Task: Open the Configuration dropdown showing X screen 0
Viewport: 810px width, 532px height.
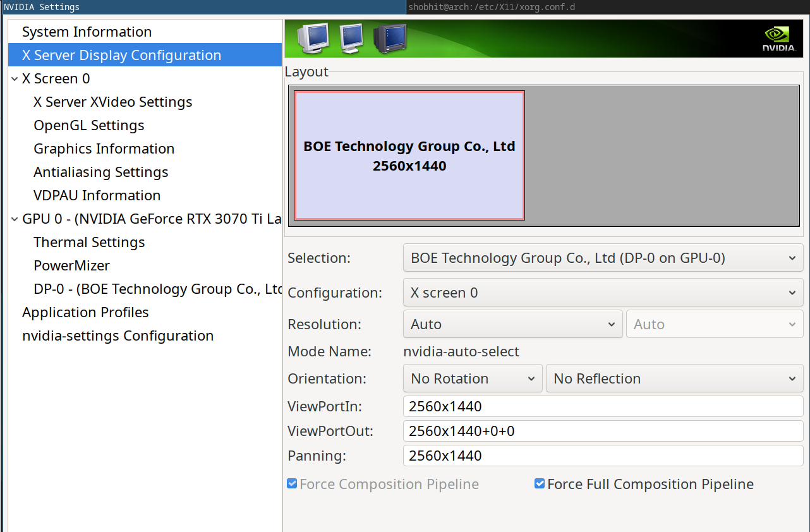Action: pos(603,293)
